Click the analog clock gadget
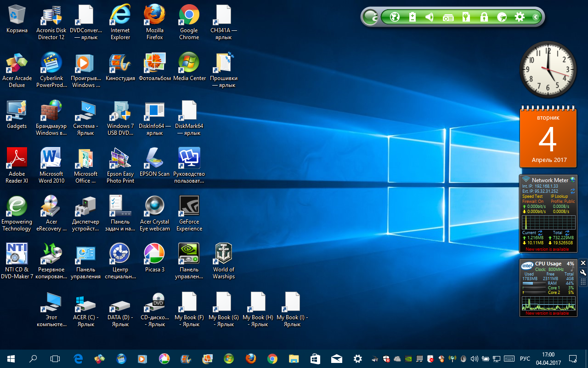The height and width of the screenshot is (368, 588). click(x=548, y=69)
